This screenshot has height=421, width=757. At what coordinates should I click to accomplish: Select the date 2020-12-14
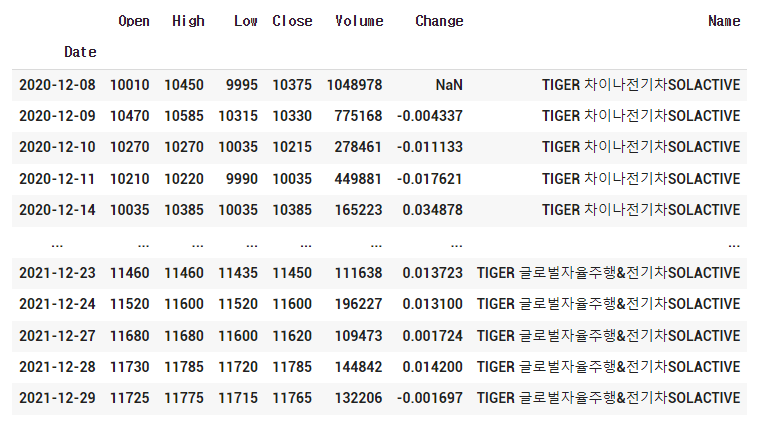coord(57,210)
